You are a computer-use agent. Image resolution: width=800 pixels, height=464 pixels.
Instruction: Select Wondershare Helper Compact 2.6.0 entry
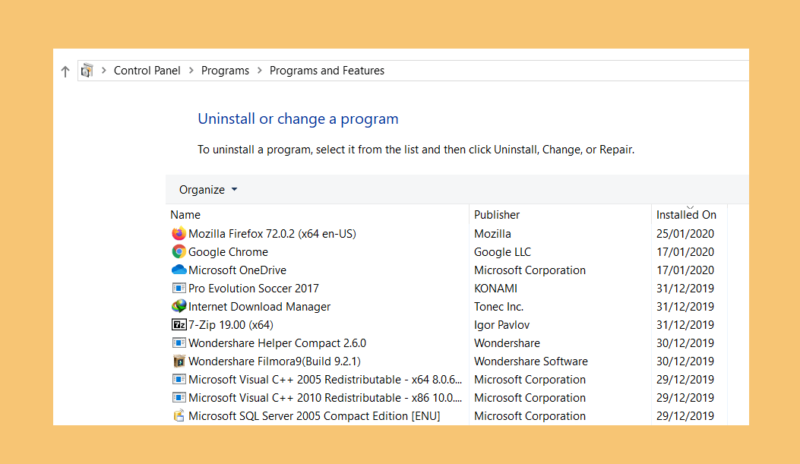tap(277, 343)
